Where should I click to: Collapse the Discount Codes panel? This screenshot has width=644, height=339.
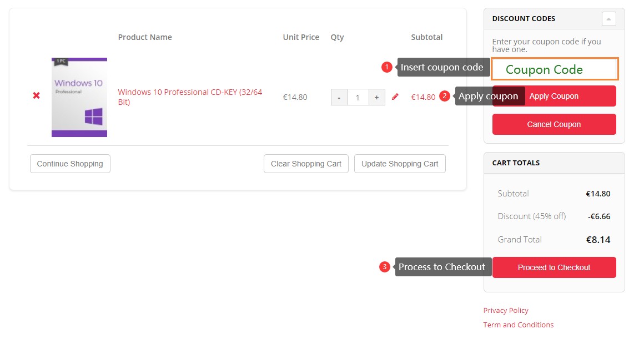[608, 19]
